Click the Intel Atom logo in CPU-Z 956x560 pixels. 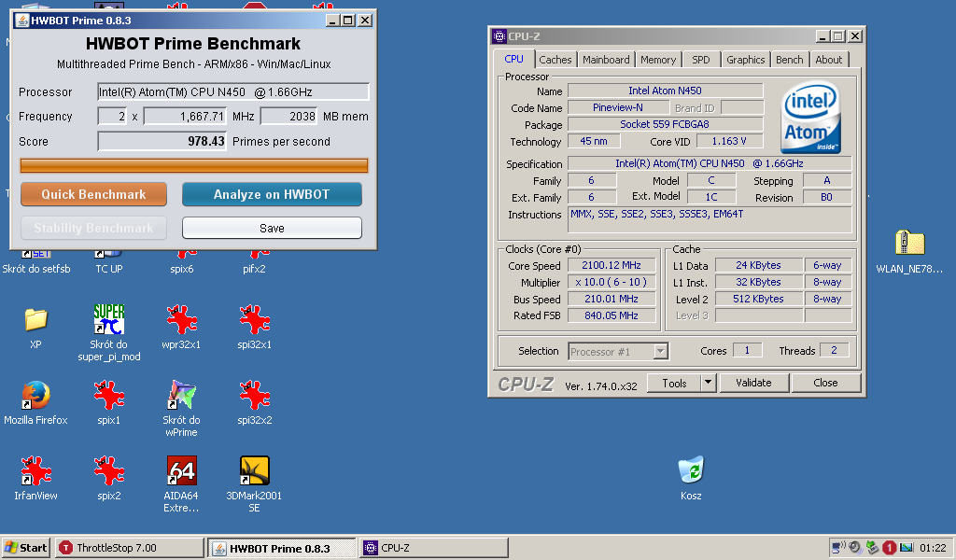click(x=810, y=118)
